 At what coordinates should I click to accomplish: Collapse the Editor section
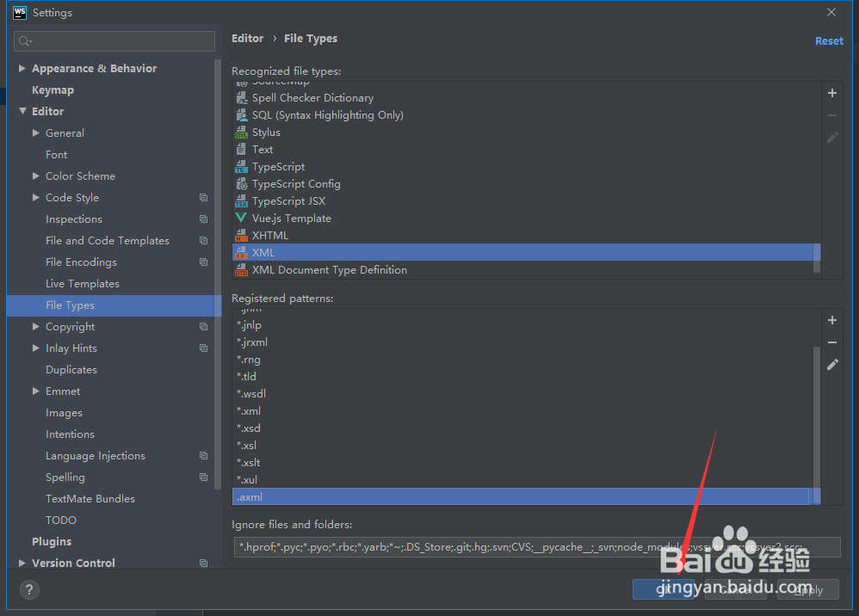22,111
